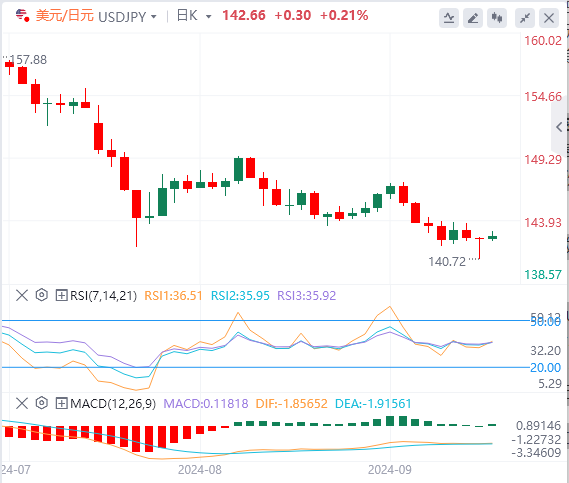569x483 pixels.
Task: Click the RSI3:35.92 value label
Action: (x=307, y=296)
